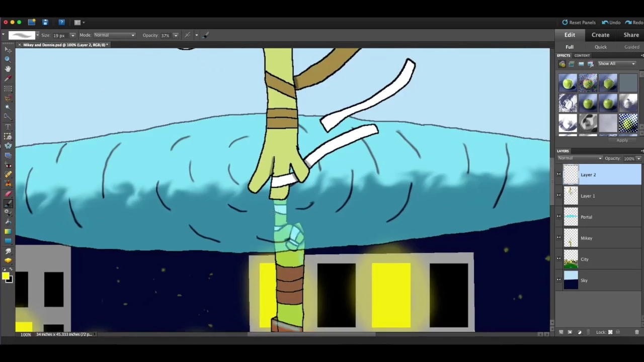
Task: Toggle Portal layer visibility
Action: [x=558, y=217]
